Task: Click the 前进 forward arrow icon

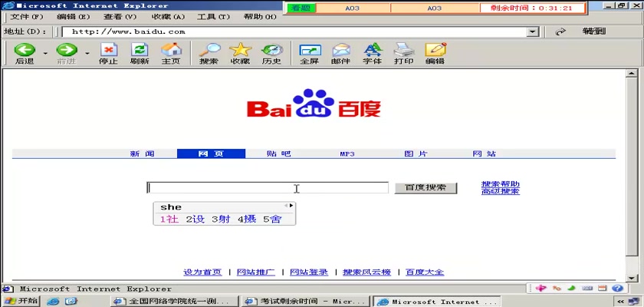Action: click(67, 50)
